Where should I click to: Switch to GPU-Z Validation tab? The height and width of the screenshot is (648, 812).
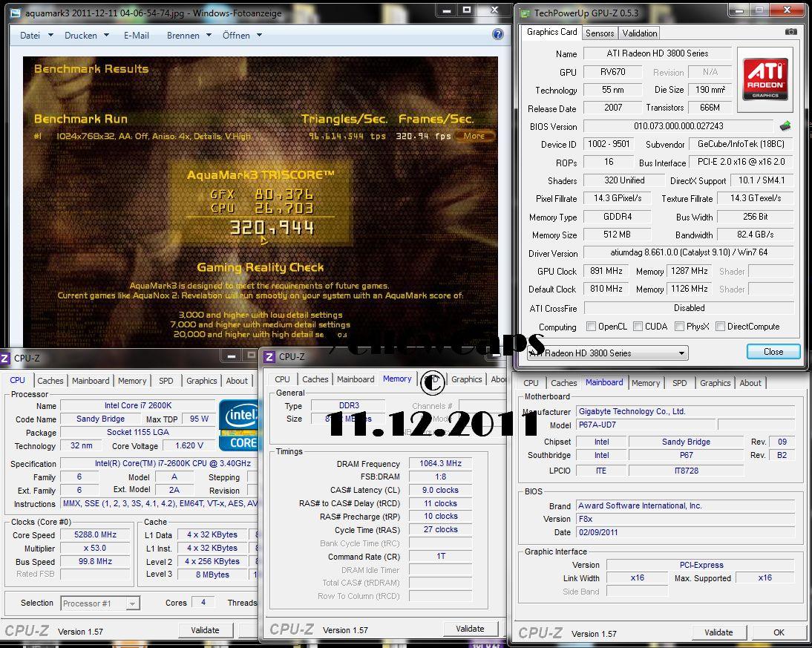tap(640, 33)
